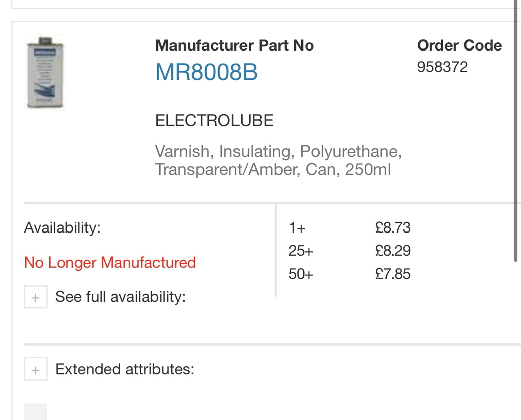Expand Extended attributes plus icon
Screen dimensions: 521x420
pyautogui.click(x=35, y=369)
